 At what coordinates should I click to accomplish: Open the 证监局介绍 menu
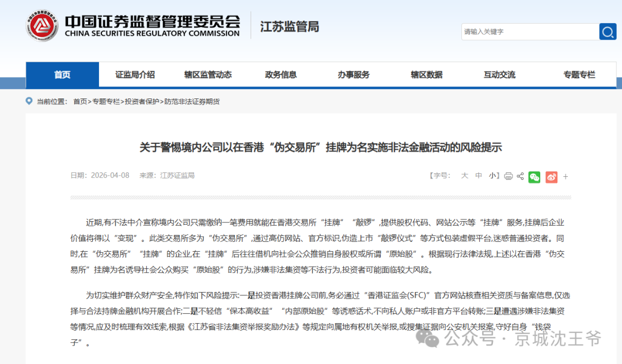[x=135, y=75]
